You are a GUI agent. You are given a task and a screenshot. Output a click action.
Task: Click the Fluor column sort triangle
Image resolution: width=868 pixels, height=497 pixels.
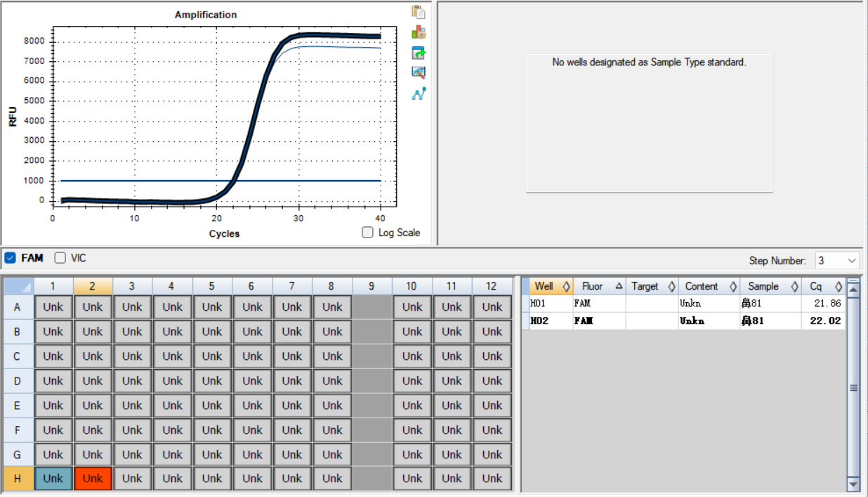point(619,286)
